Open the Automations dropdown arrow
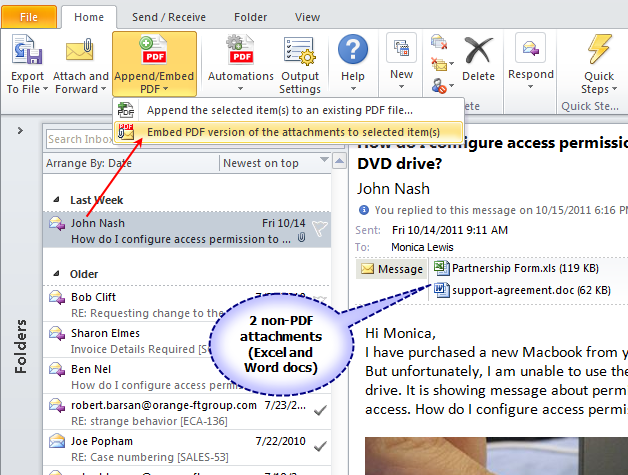Viewport: 628px width, 475px height. pyautogui.click(x=240, y=89)
